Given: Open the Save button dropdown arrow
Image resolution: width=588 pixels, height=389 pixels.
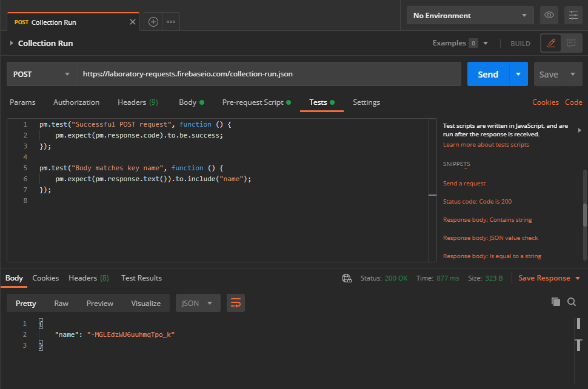Looking at the screenshot, I should [x=573, y=74].
